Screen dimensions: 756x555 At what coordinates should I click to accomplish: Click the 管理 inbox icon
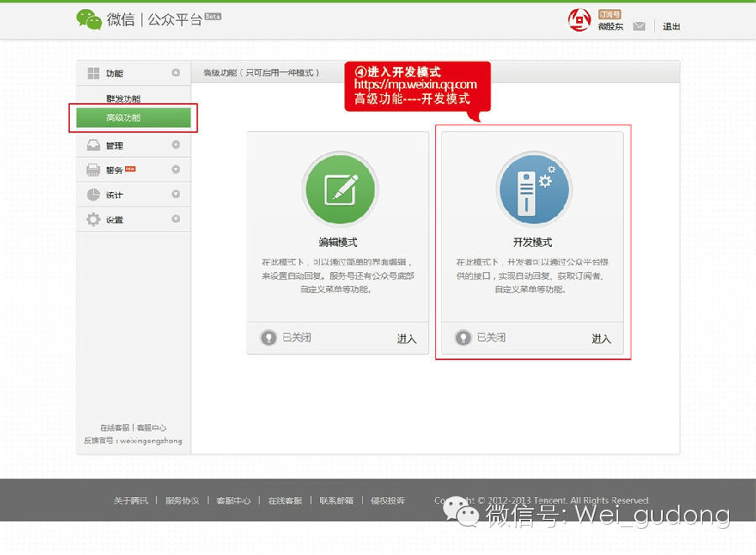(93, 145)
